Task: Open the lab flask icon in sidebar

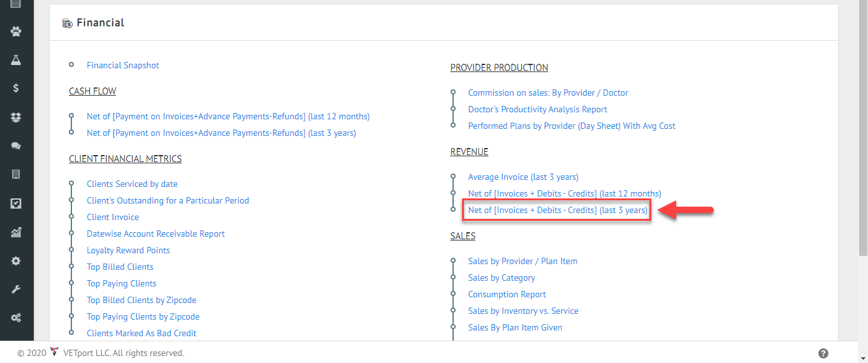Action: 16,59
